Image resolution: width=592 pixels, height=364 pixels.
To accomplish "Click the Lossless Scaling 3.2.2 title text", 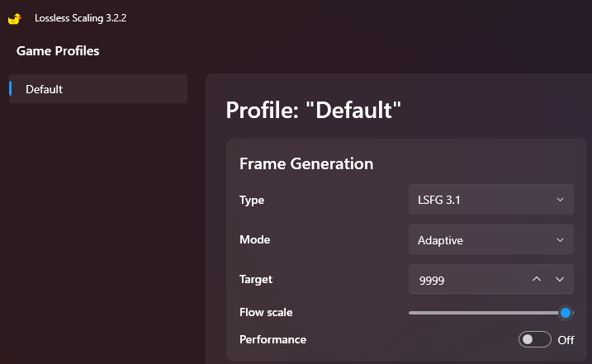I will point(80,18).
